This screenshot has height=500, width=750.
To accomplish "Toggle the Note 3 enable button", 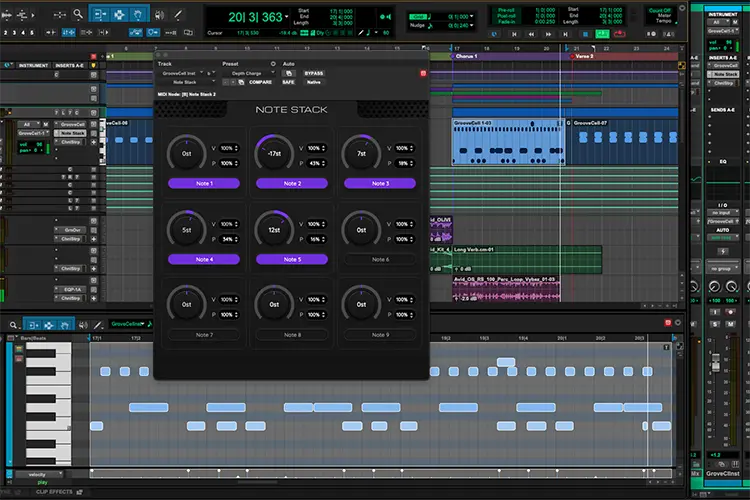I will click(x=380, y=183).
